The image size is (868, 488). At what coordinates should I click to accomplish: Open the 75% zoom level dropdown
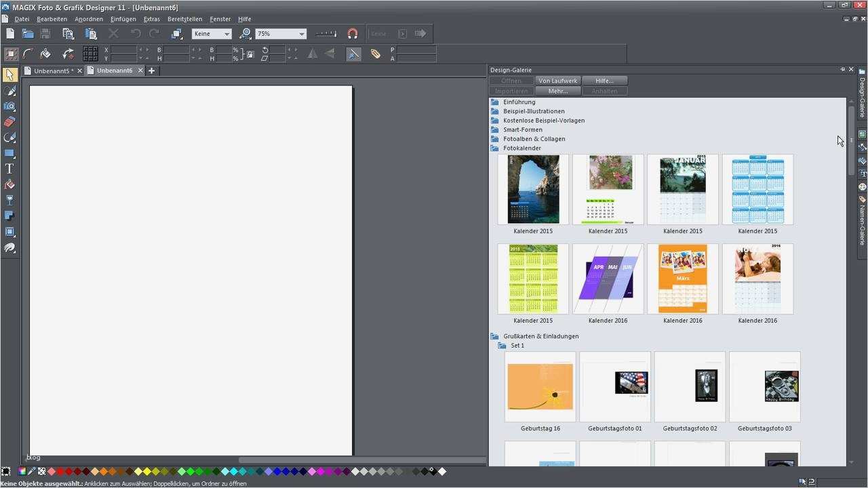click(x=301, y=34)
